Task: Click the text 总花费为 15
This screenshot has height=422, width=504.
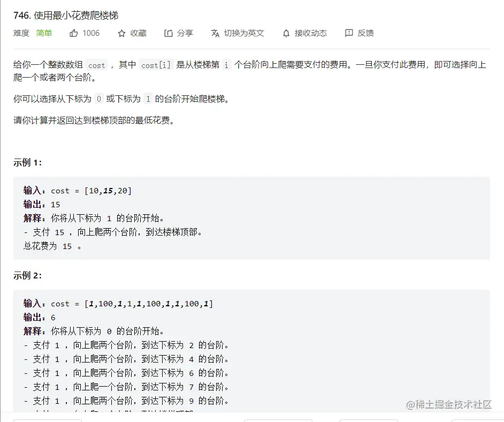Action: coord(52,246)
